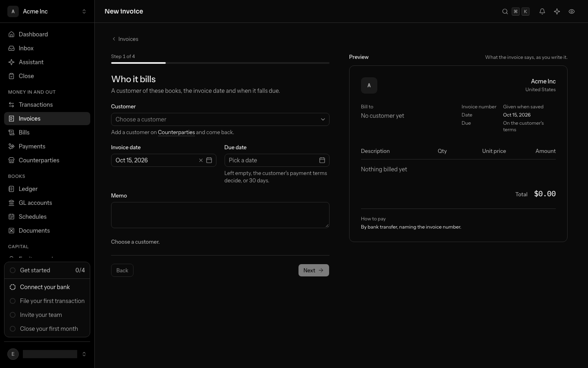The height and width of the screenshot is (368, 588).
Task: Click the Inbox icon in sidebar
Action: (11, 48)
